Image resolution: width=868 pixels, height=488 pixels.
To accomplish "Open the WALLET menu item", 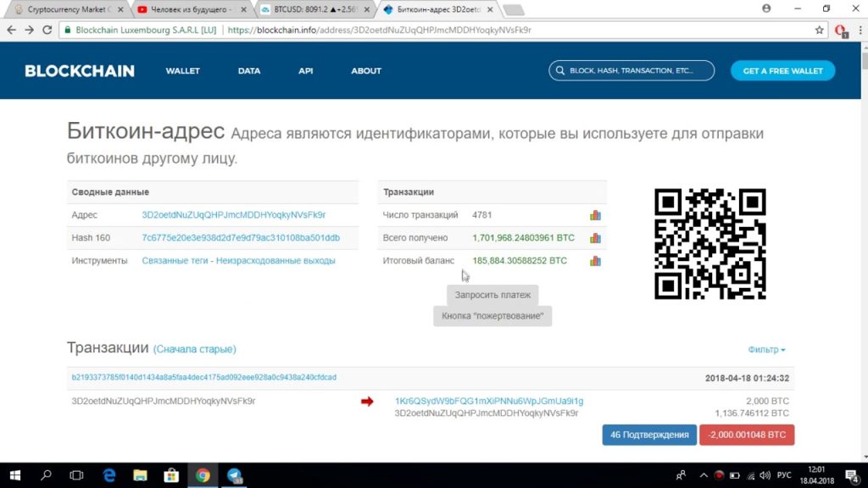I will pyautogui.click(x=182, y=71).
